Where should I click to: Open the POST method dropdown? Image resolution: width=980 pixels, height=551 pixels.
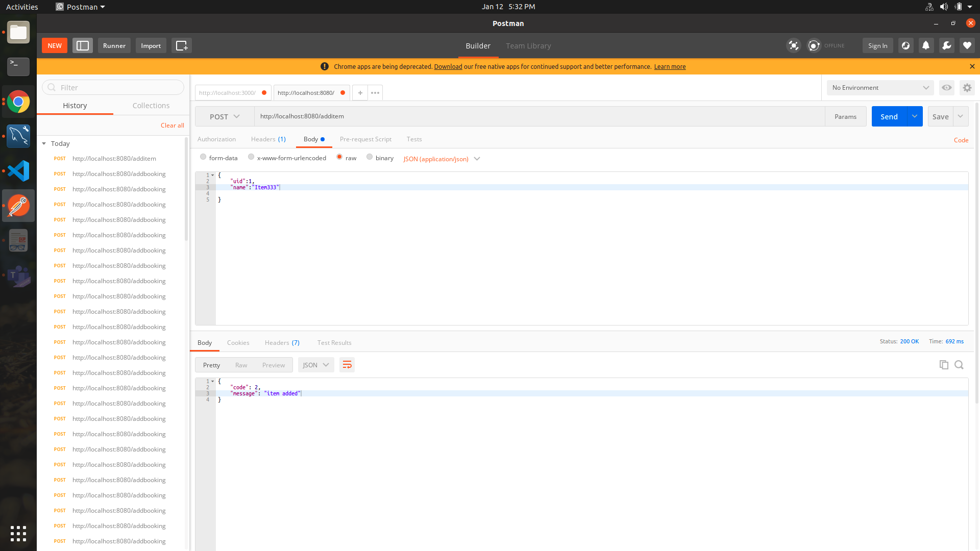(224, 116)
